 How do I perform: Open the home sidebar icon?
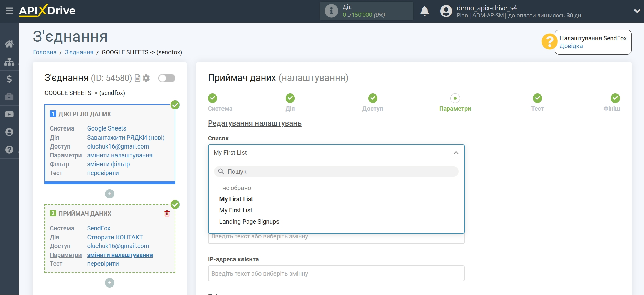(x=9, y=44)
